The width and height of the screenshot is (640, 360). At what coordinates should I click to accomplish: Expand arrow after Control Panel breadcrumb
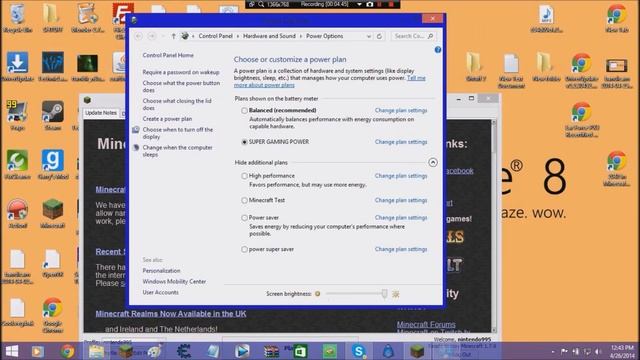point(238,36)
